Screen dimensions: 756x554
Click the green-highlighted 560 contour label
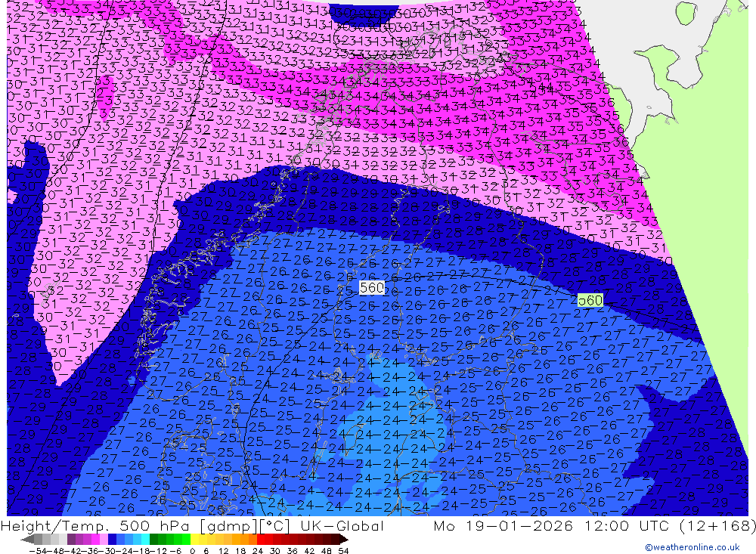point(590,300)
